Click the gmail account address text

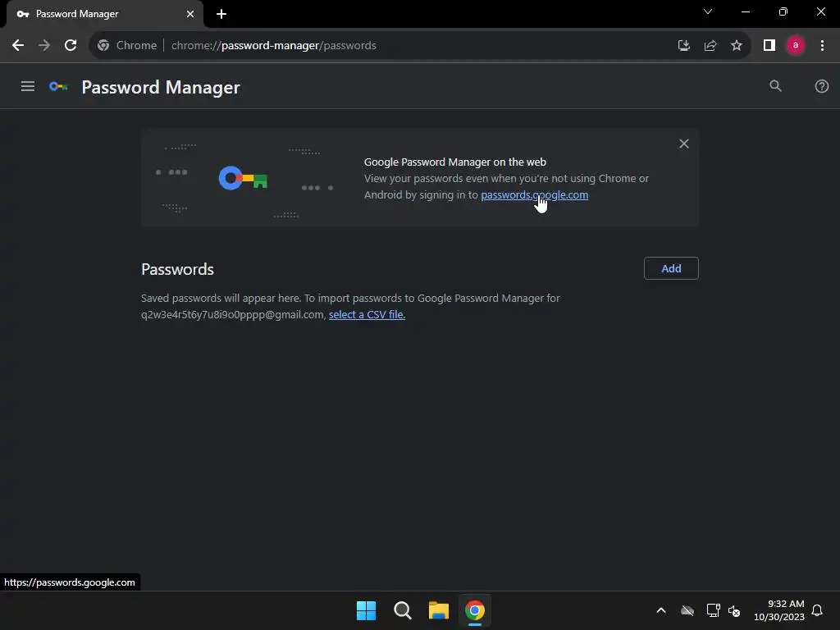tap(232, 314)
